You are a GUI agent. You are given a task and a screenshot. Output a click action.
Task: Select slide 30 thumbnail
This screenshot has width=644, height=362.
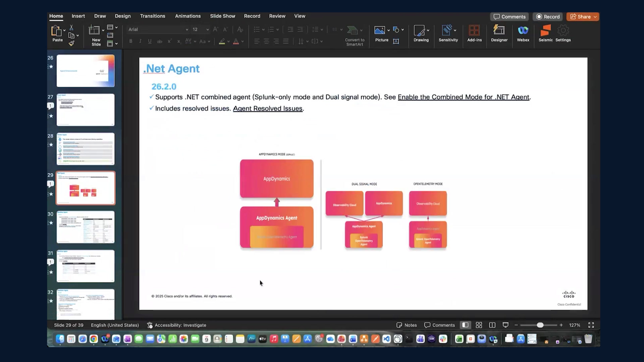point(86,227)
